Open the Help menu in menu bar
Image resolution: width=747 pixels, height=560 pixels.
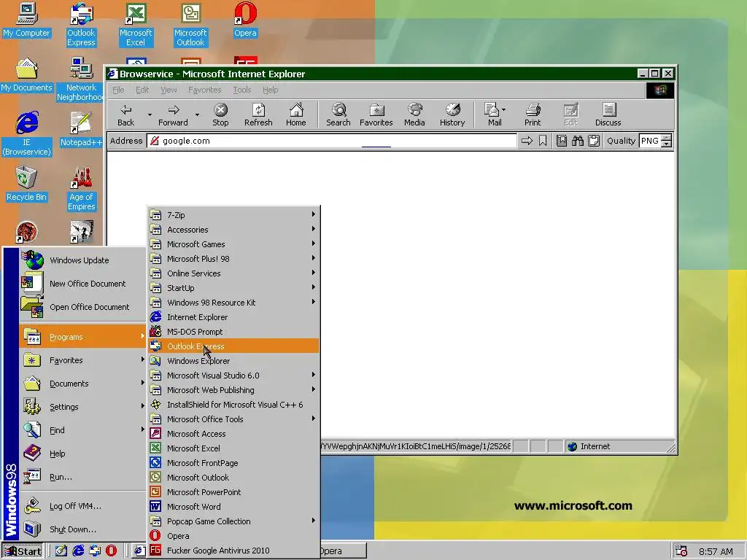(270, 90)
